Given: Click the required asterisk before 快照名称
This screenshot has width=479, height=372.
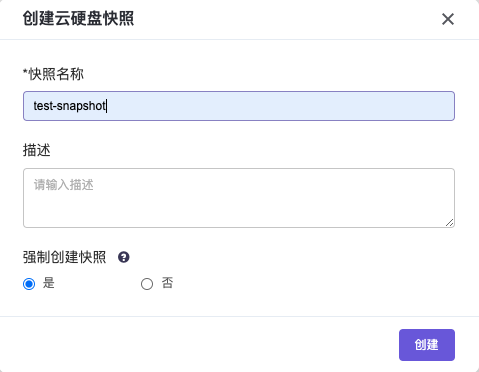Looking at the screenshot, I should 25,71.
